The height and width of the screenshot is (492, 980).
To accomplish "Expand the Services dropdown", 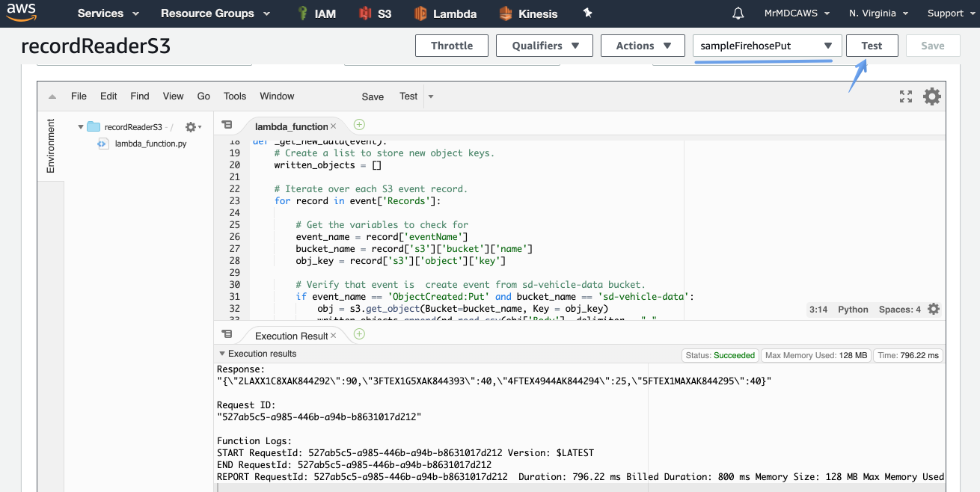I will [x=108, y=13].
